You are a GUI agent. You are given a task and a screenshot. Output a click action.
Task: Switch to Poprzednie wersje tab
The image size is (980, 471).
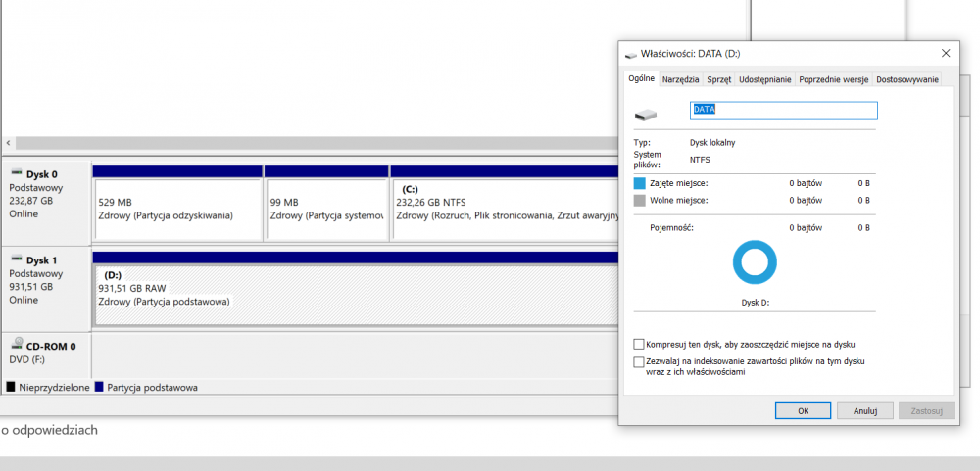click(x=833, y=79)
